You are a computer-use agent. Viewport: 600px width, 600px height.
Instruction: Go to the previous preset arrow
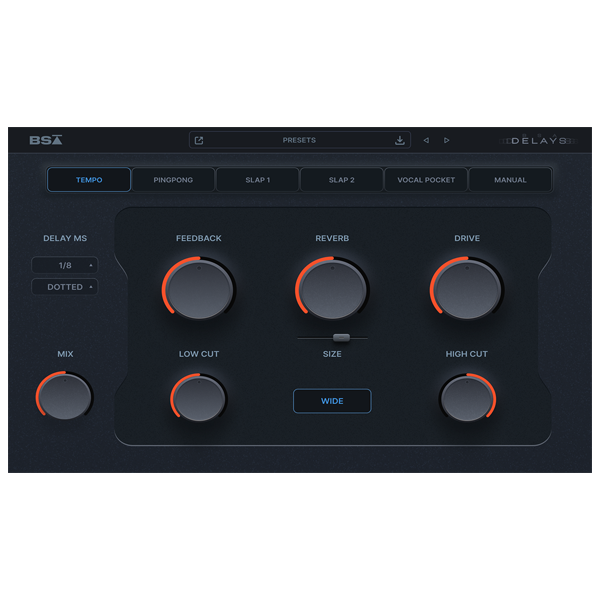click(x=426, y=141)
